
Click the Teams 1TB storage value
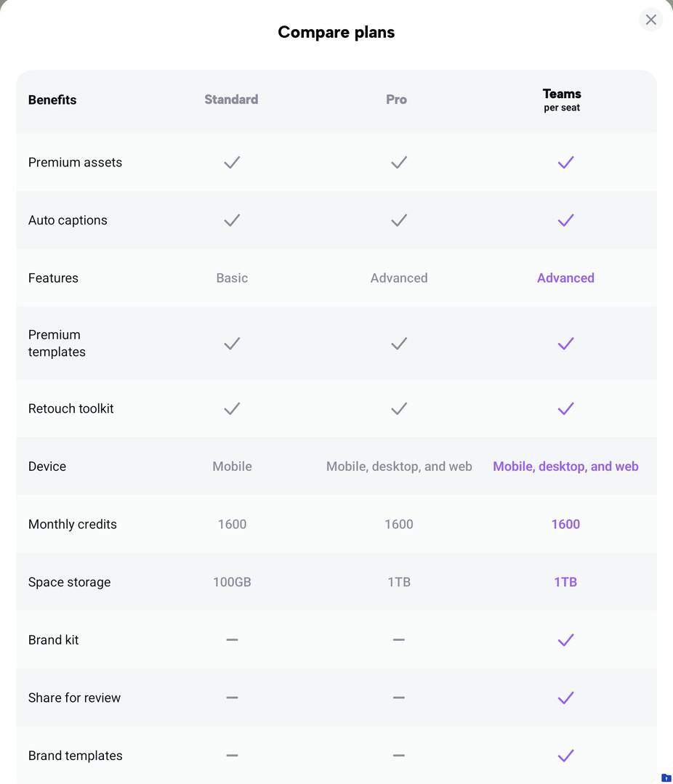(565, 582)
